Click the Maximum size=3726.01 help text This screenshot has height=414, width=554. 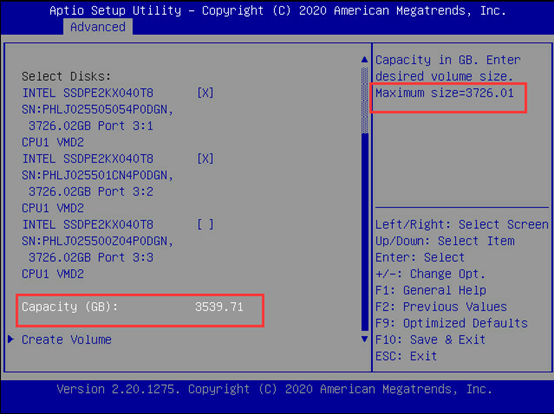[444, 93]
